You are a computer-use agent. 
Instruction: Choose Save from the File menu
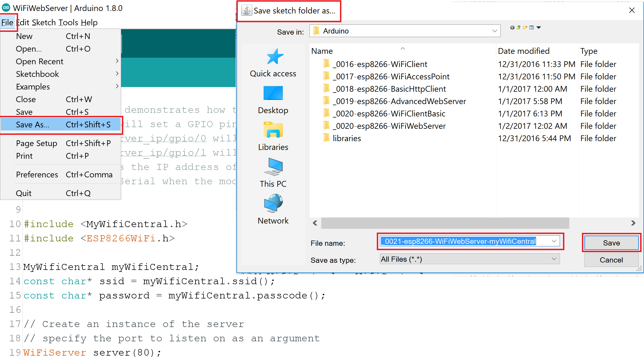[x=60, y=112]
